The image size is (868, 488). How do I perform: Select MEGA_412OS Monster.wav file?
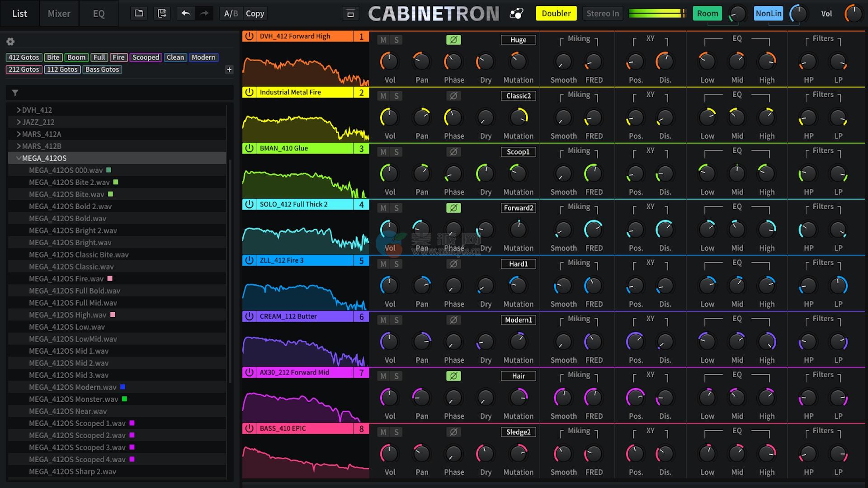(x=73, y=399)
